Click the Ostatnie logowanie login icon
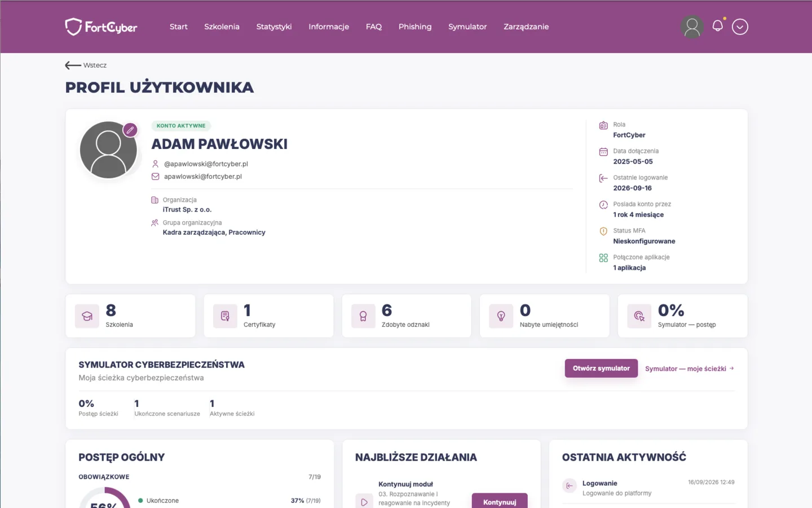Viewport: 812px width, 508px height. [x=603, y=178]
